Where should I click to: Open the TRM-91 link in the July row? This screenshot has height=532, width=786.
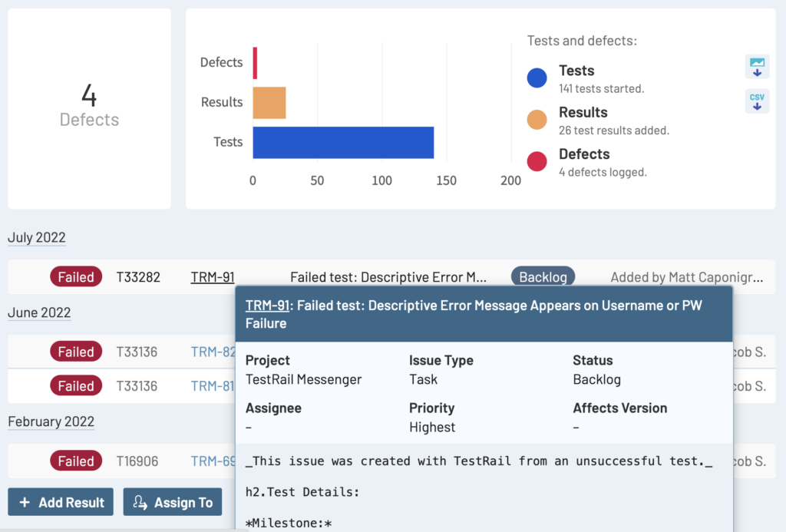click(x=213, y=277)
